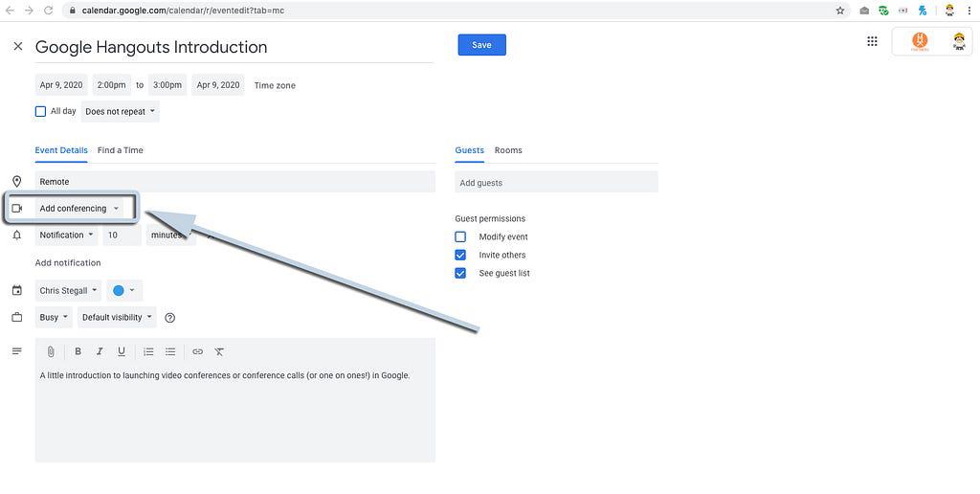Click the remove formatting icon

pyautogui.click(x=219, y=351)
